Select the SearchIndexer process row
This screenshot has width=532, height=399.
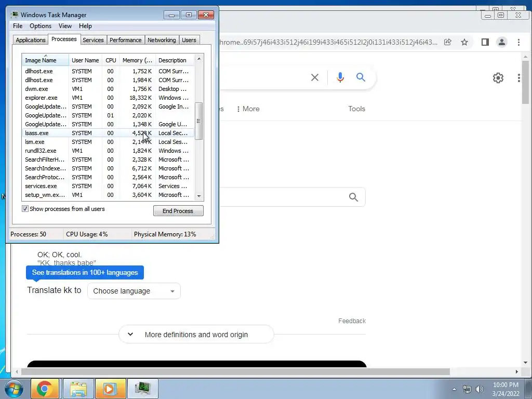[108, 168]
